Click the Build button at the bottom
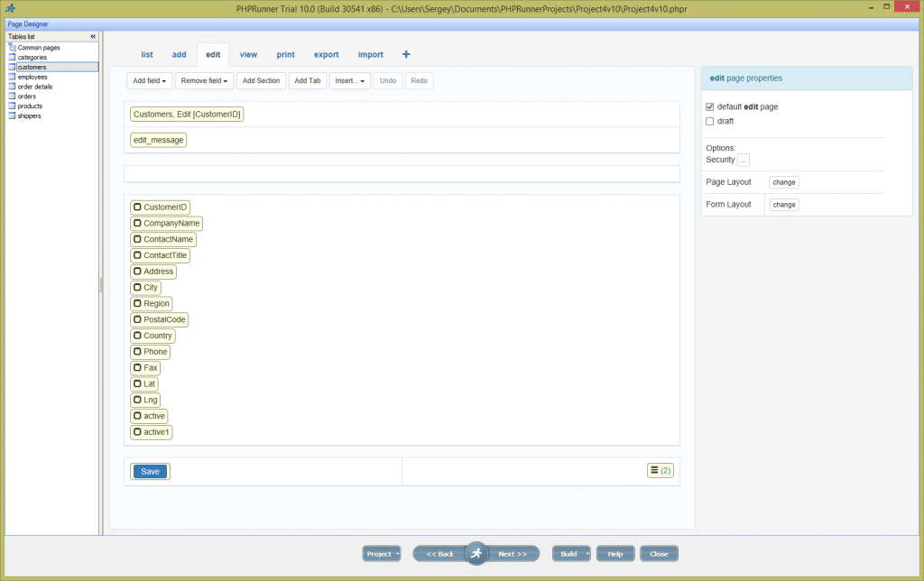 [x=569, y=553]
